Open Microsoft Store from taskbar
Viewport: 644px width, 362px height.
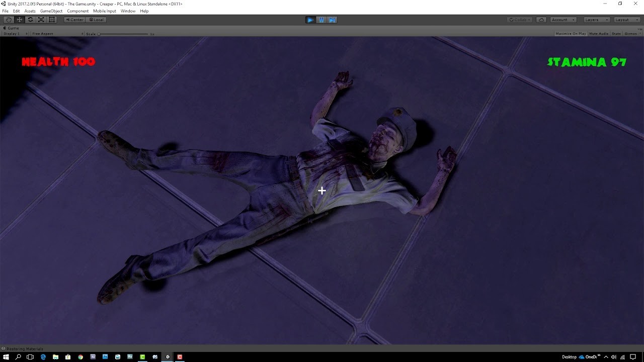pos(68,357)
